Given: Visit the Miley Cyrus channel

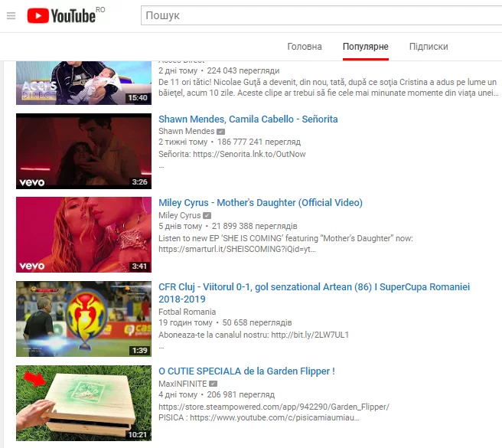Looking at the screenshot, I should coord(180,215).
